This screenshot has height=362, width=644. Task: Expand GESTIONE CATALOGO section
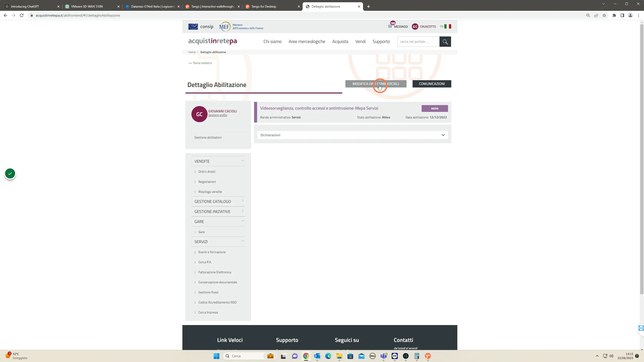(218, 201)
